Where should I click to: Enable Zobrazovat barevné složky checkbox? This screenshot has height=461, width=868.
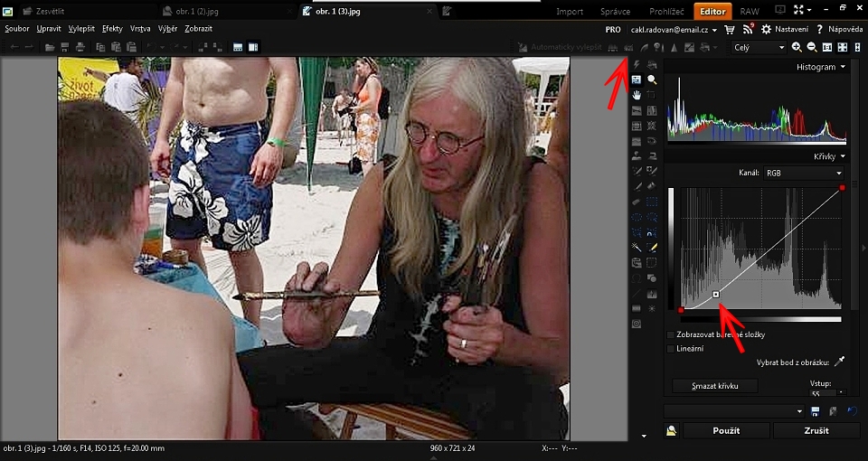(x=671, y=334)
